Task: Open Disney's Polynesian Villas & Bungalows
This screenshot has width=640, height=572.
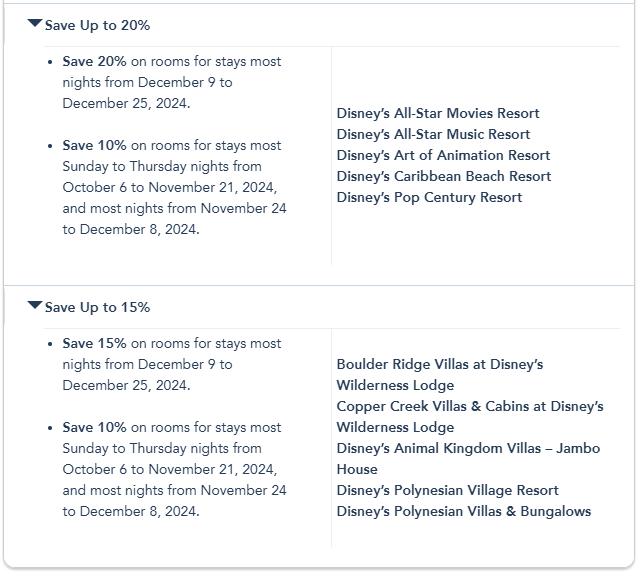Action: (463, 511)
